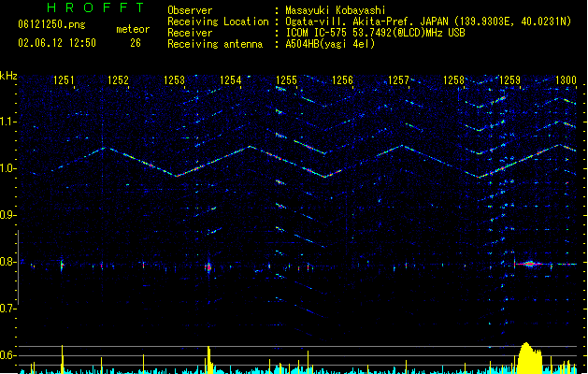Click the Receiver label
Screen dimensions: 588x374
click(x=190, y=33)
